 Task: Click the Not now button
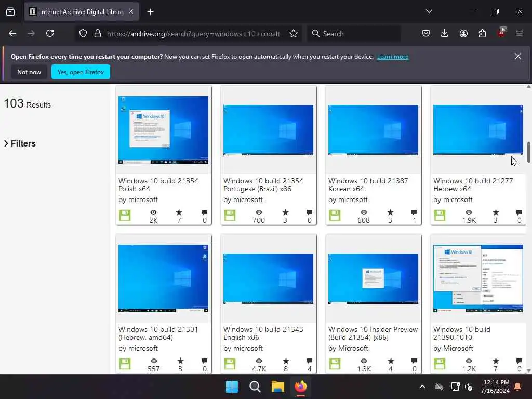point(29,72)
